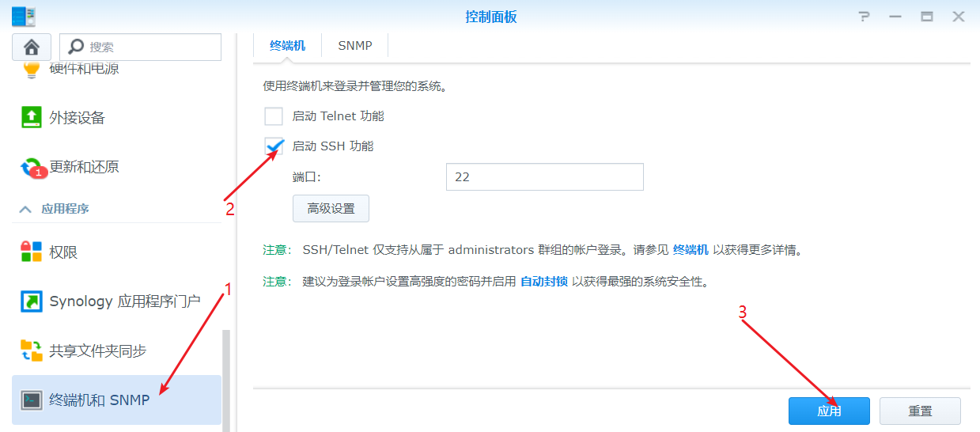The height and width of the screenshot is (432, 980).
Task: Select the 终端机 tab
Action: pos(287,46)
